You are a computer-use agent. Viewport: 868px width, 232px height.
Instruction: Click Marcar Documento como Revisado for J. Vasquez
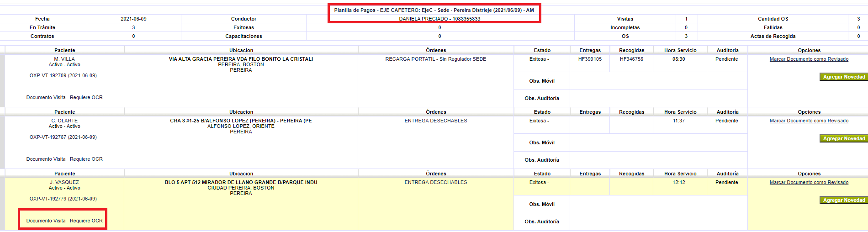click(x=809, y=183)
